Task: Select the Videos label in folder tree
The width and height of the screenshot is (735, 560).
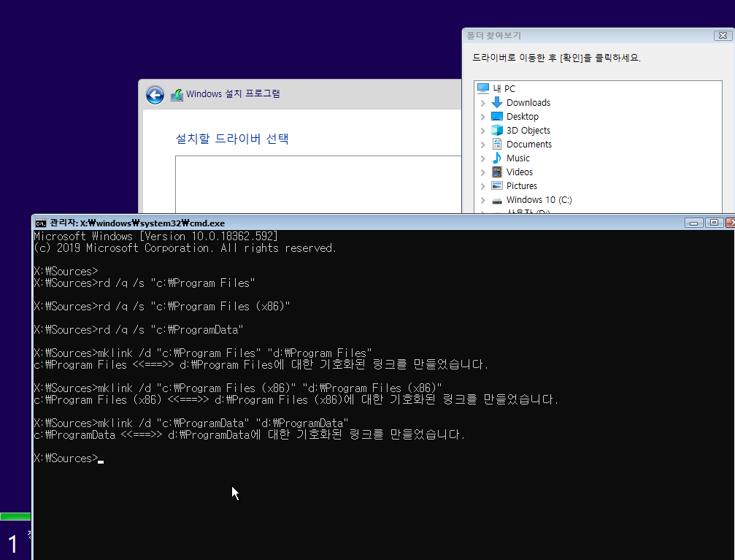Action: tap(520, 172)
